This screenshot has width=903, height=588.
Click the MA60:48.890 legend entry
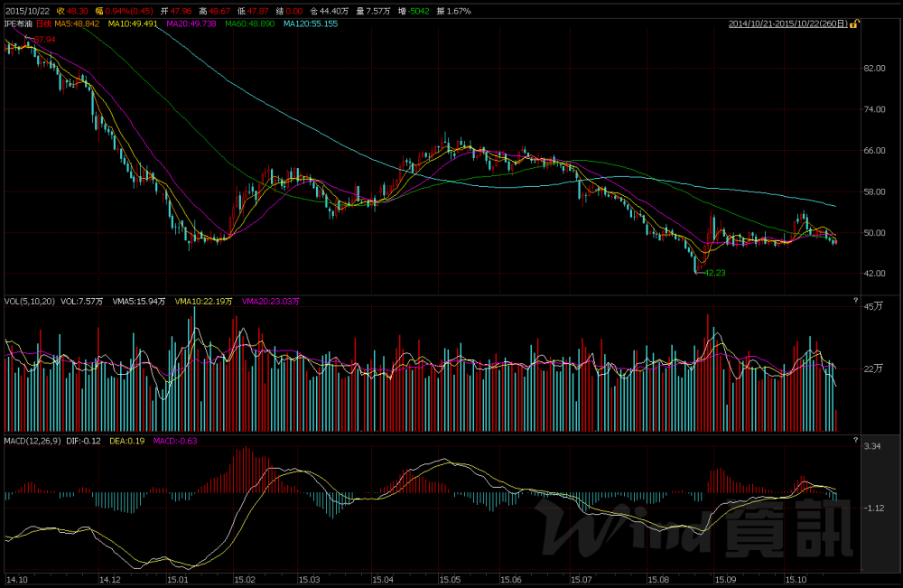(248, 24)
